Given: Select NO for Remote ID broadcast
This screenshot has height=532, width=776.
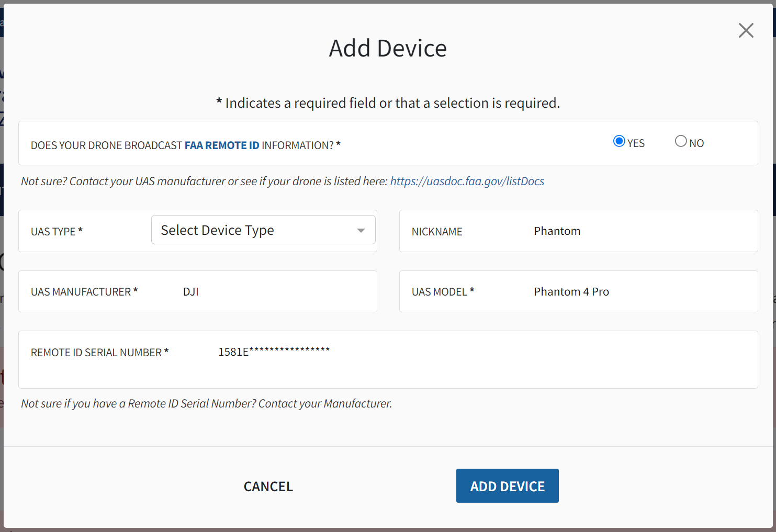Looking at the screenshot, I should tap(681, 141).
